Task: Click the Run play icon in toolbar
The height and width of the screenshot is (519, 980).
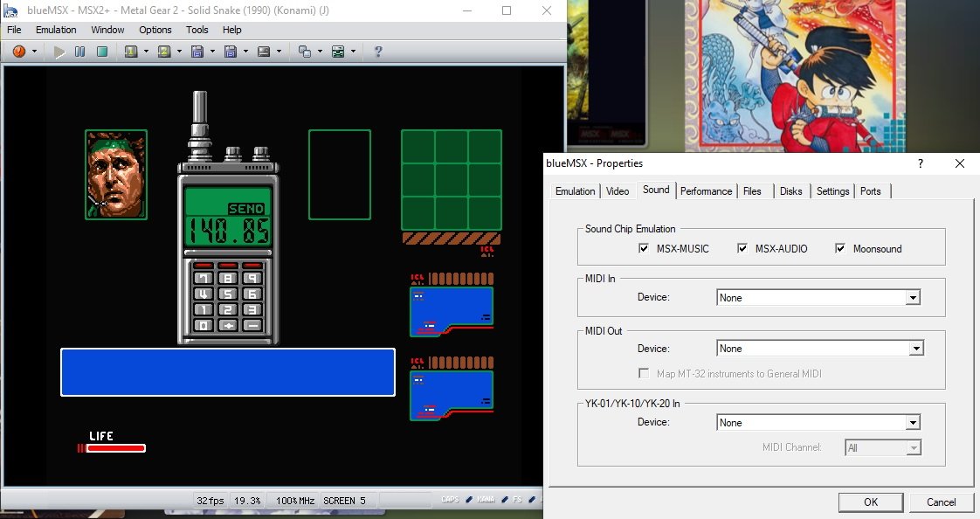Action: coord(59,52)
